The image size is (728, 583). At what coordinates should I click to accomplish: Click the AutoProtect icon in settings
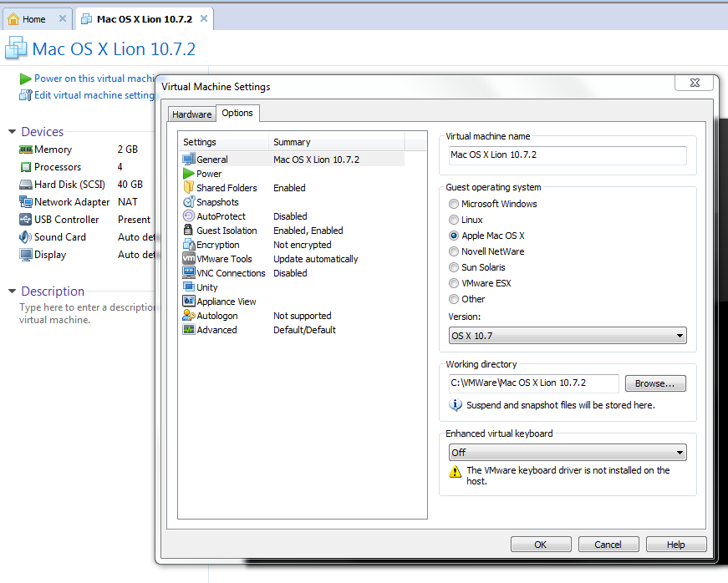pos(189,216)
